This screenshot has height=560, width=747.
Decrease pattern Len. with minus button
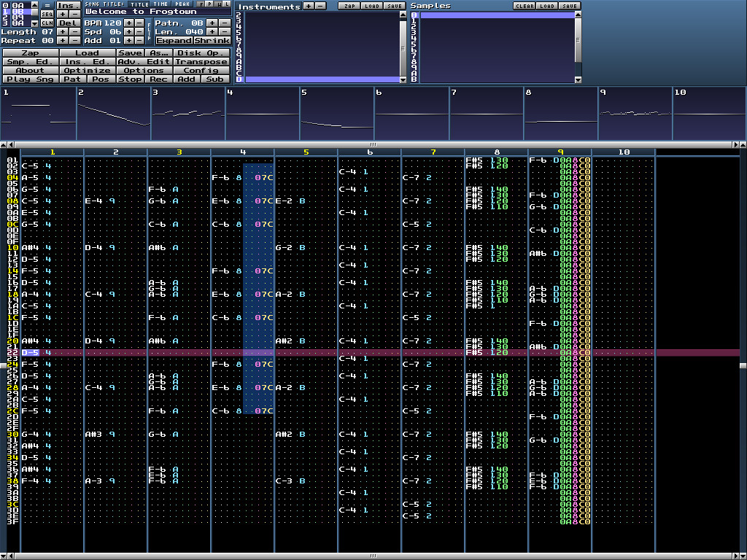click(x=224, y=31)
